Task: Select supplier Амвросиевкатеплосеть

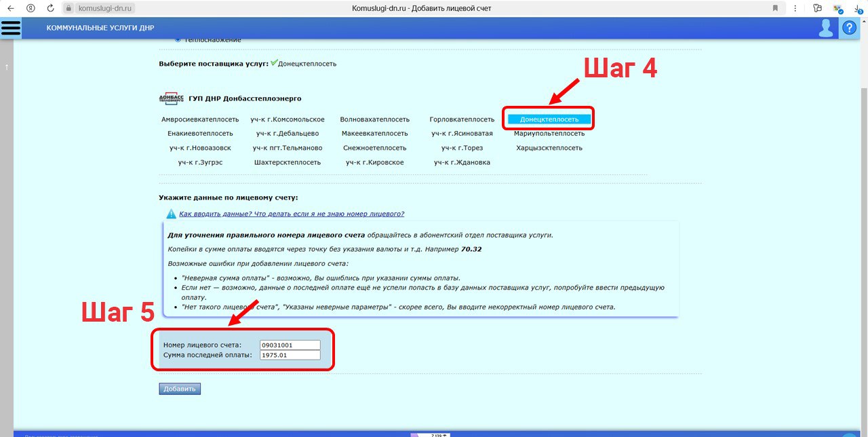Action: click(200, 119)
